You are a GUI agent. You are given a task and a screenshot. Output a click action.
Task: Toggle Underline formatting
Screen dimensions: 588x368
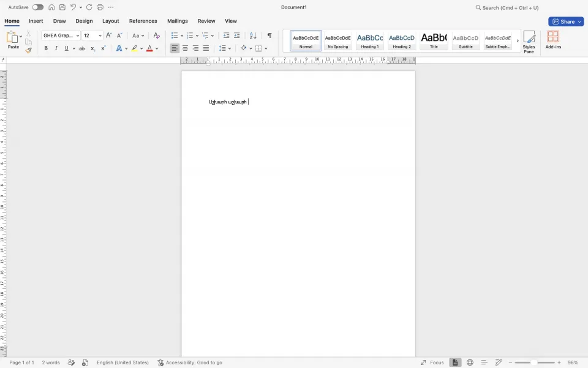66,48
